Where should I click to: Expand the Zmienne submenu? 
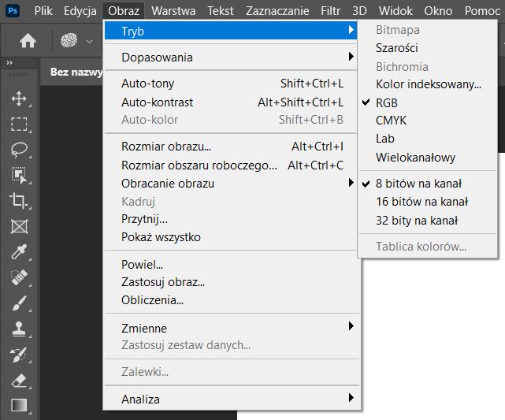(x=231, y=329)
